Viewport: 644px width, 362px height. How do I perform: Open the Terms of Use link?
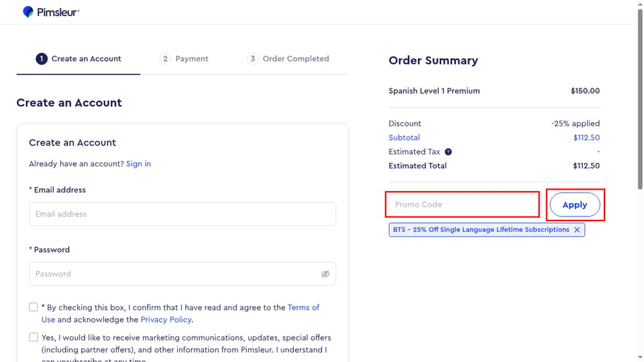[303, 308]
